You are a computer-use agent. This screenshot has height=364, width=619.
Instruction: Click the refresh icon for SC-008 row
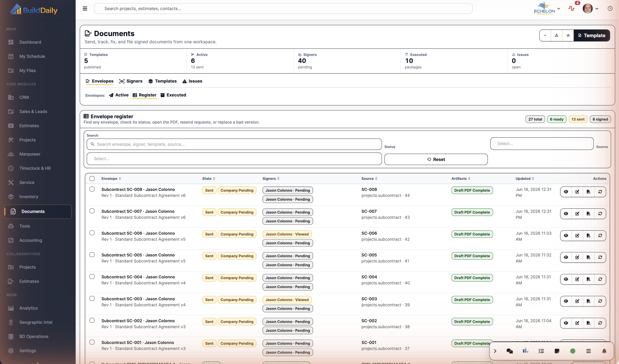[x=600, y=192]
